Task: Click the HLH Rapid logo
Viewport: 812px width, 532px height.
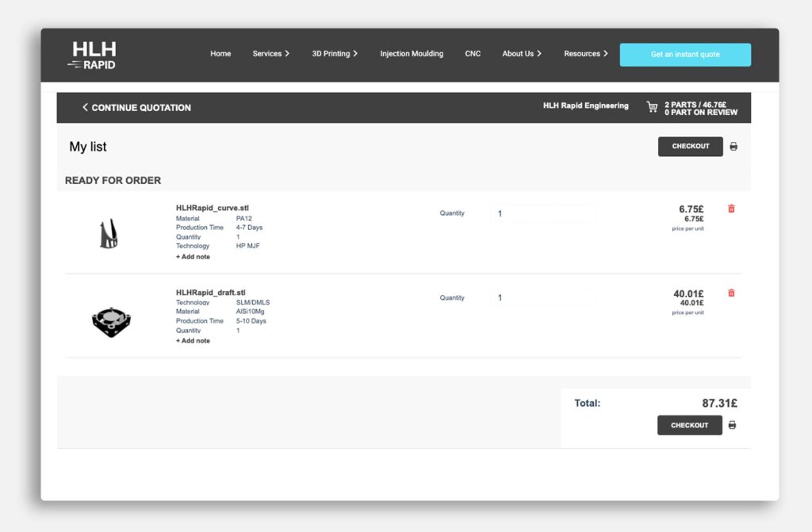Action: [92, 53]
